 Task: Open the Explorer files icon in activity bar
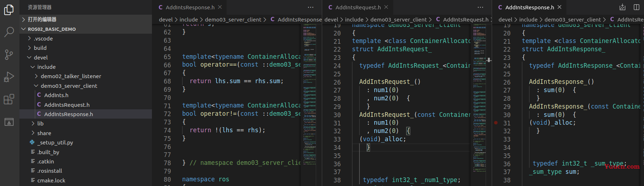click(9, 10)
